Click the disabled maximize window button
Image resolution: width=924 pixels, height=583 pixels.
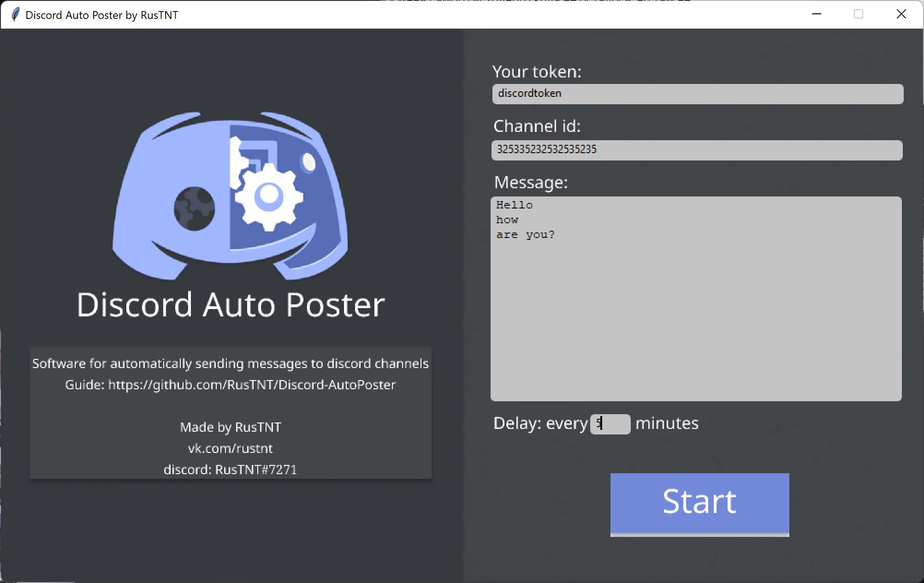coord(858,14)
